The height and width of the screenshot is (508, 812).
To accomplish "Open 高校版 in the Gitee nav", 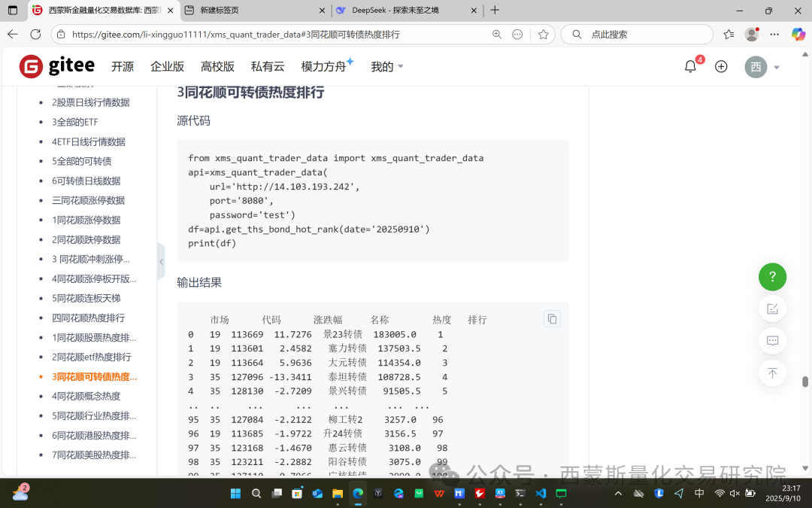I will coord(217,67).
